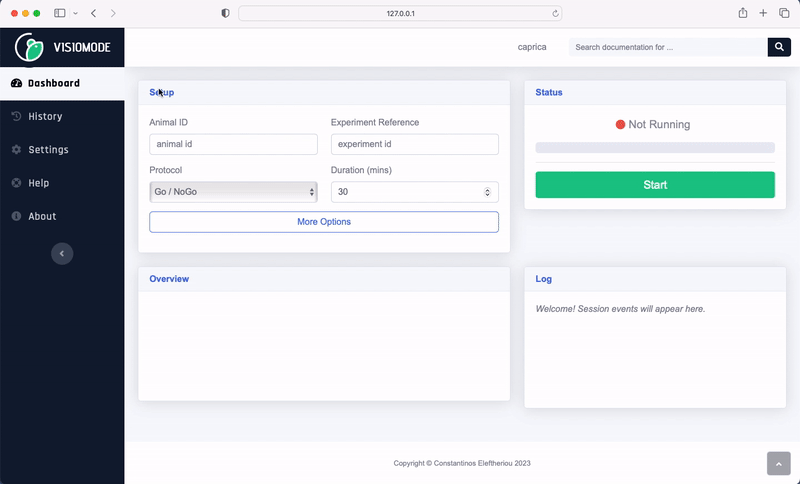The image size is (800, 484).
Task: Toggle the Safari sidebar button
Action: (60, 13)
